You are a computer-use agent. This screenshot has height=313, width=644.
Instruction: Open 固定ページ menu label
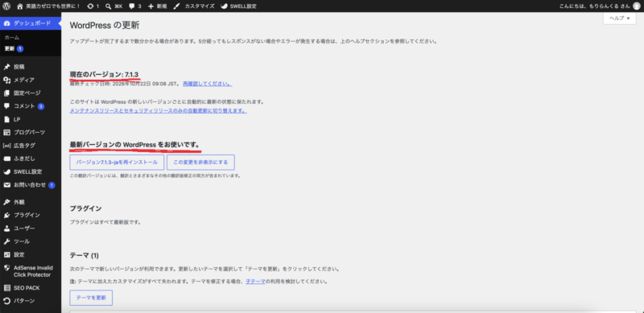tap(27, 93)
